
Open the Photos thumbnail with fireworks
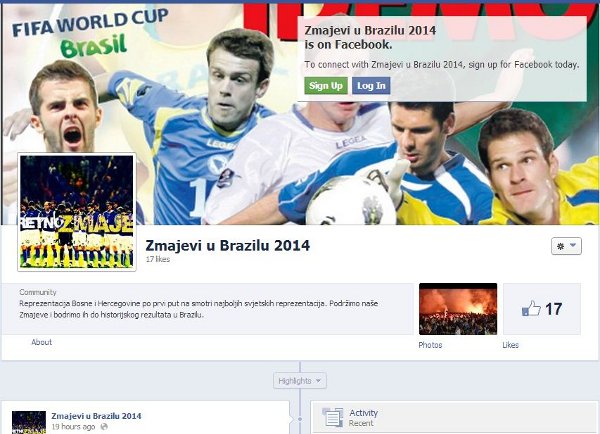458,309
